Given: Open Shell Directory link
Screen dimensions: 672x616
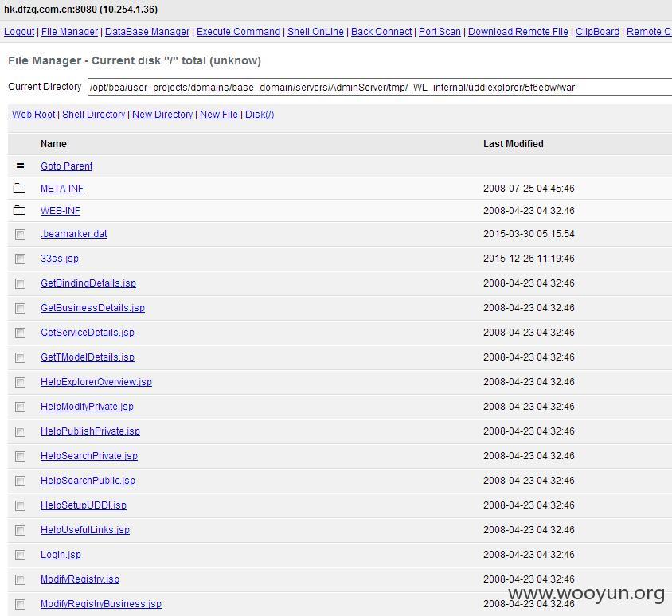Looking at the screenshot, I should coord(93,115).
